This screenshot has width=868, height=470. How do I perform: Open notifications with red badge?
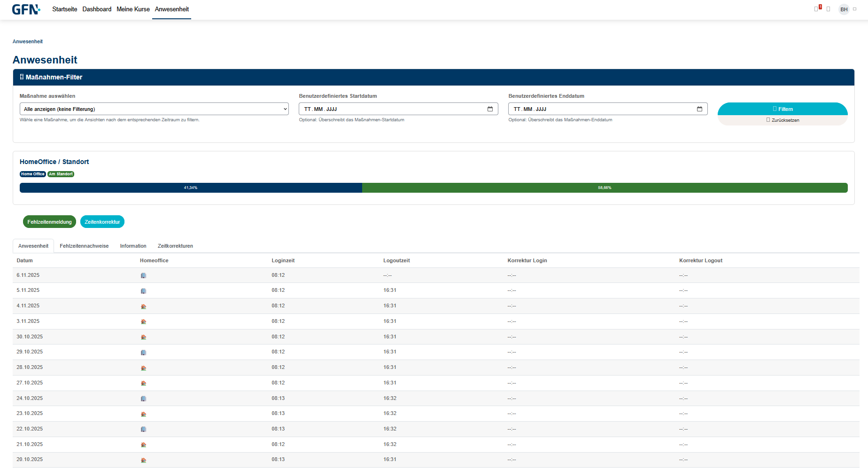pos(817,8)
